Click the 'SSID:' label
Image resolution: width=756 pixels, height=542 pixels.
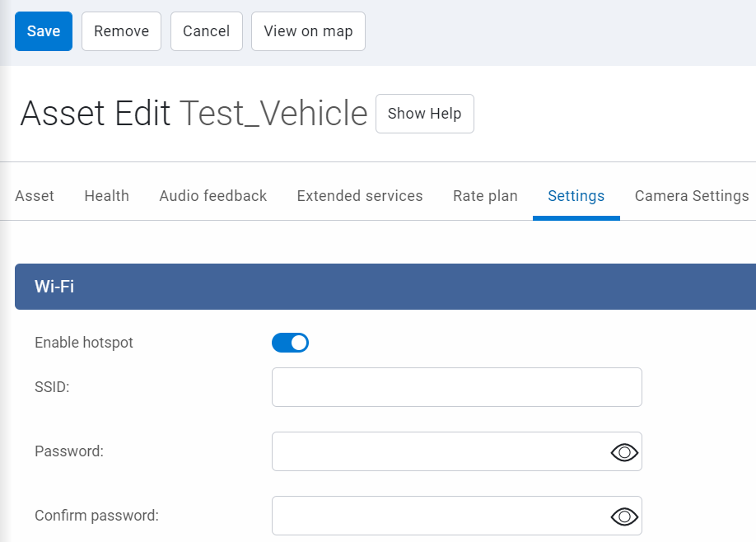click(52, 386)
